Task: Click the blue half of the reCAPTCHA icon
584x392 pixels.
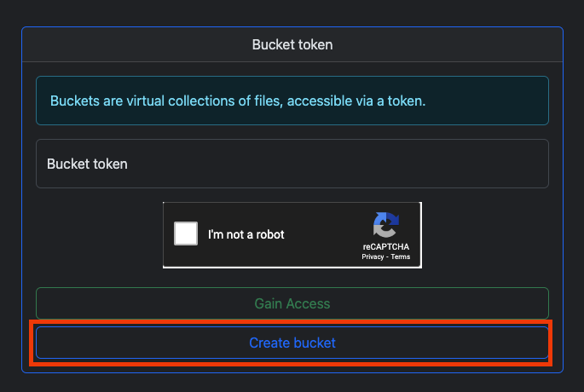Action: click(x=390, y=219)
